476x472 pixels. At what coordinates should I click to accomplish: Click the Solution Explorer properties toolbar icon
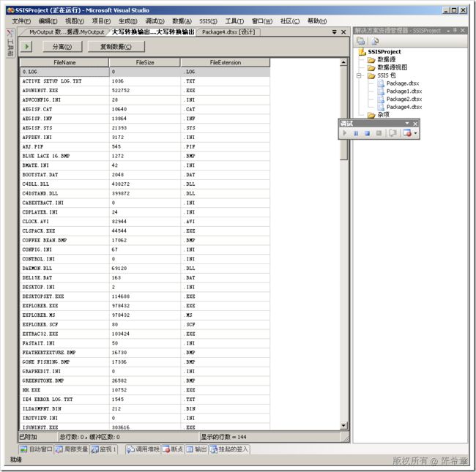pos(360,41)
